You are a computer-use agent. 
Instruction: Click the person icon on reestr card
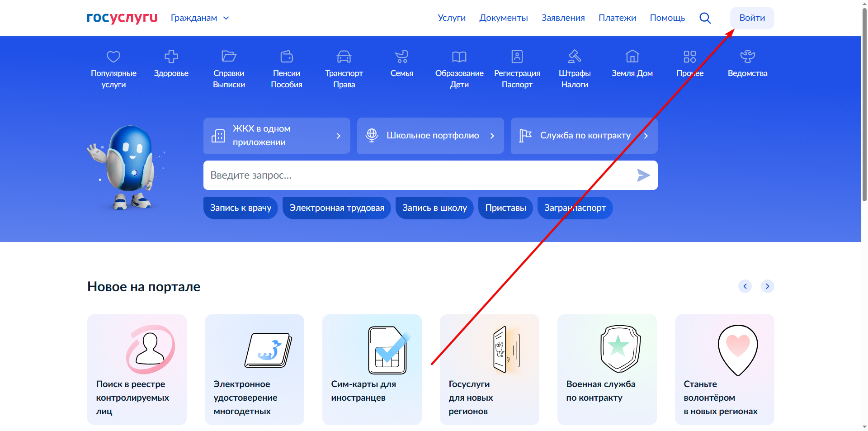pos(150,349)
